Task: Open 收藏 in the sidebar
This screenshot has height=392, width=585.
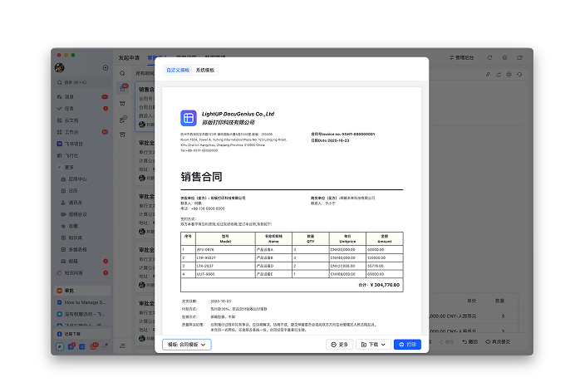Action: [x=83, y=226]
